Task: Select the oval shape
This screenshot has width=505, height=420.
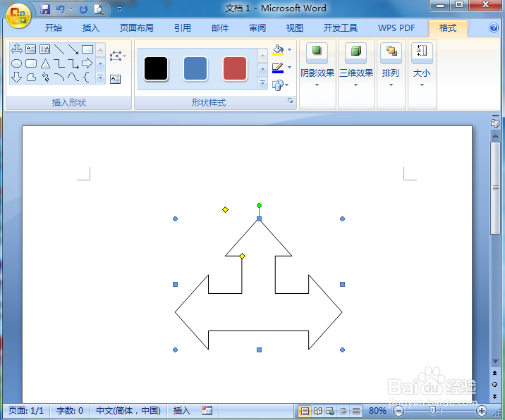Action: click(x=16, y=63)
